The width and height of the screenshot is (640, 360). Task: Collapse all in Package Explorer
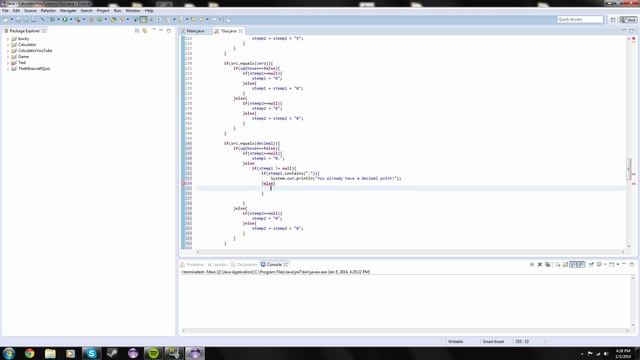[x=137, y=31]
